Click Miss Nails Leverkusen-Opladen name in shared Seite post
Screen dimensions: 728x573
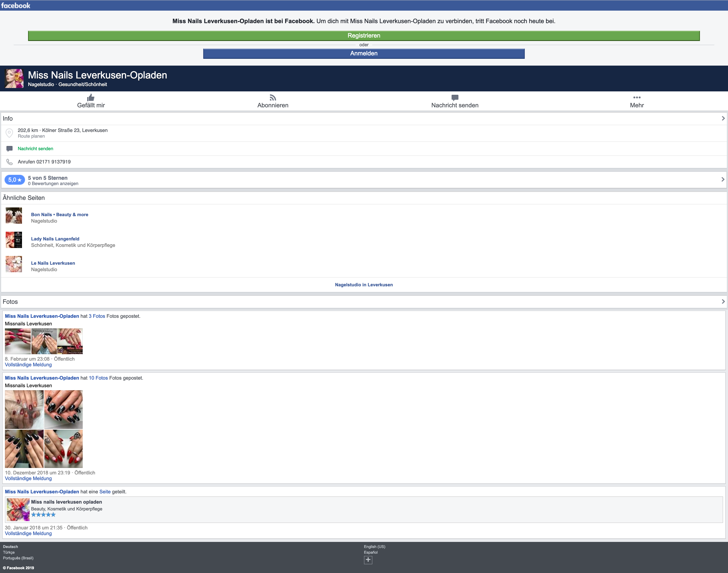[42, 491]
